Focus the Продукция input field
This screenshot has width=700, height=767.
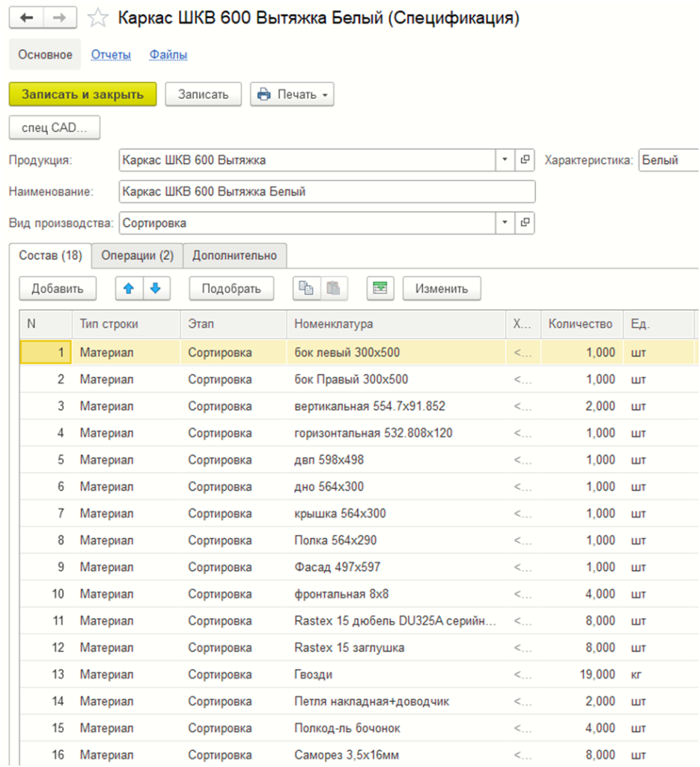pos(308,160)
